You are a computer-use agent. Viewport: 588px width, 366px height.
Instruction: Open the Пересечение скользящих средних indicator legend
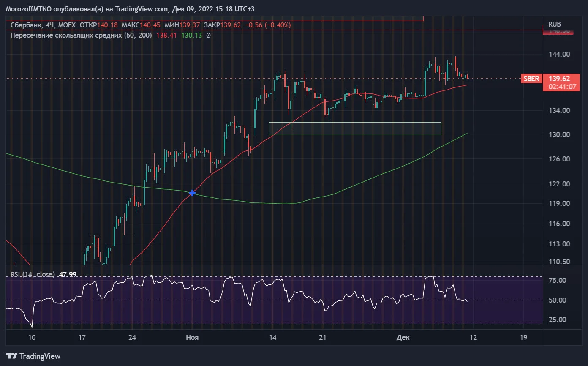pos(81,36)
